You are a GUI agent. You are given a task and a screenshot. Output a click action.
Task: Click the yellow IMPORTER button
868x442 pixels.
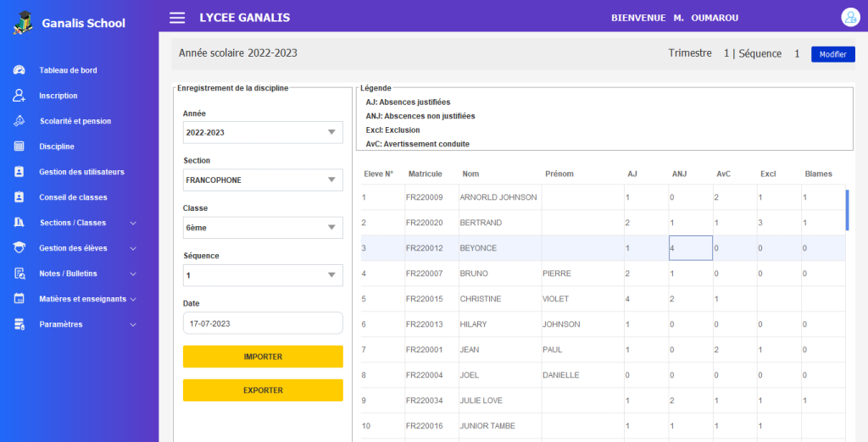(x=263, y=356)
